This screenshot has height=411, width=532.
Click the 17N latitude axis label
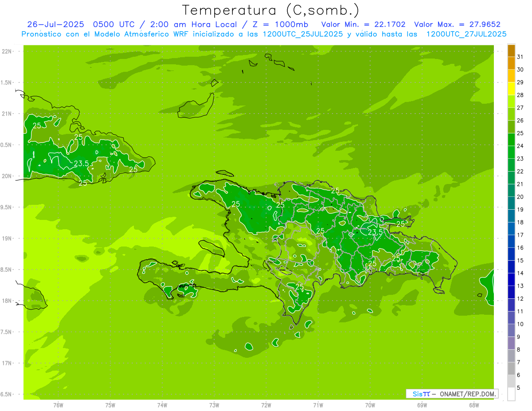click(7, 363)
